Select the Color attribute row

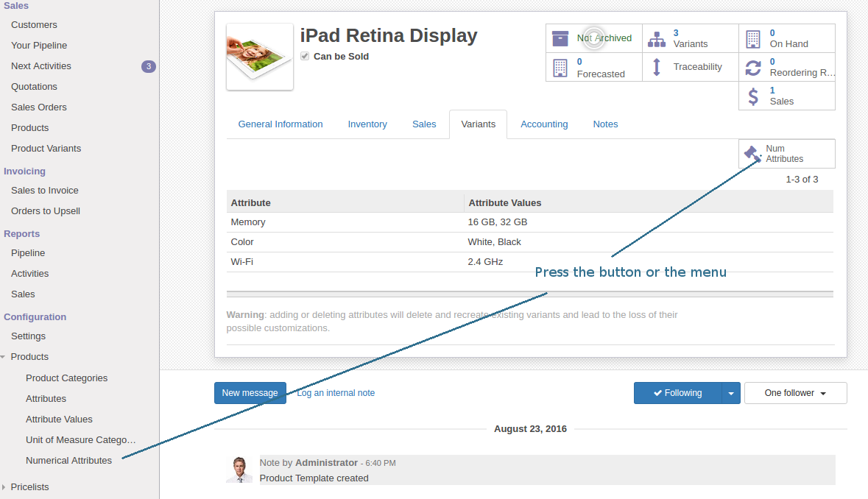[530, 242]
